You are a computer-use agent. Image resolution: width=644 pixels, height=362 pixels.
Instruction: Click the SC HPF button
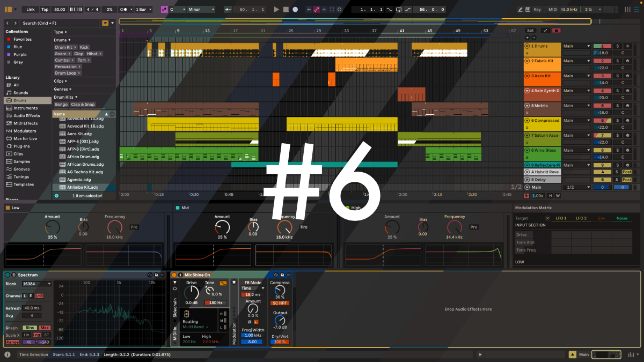[x=280, y=303]
